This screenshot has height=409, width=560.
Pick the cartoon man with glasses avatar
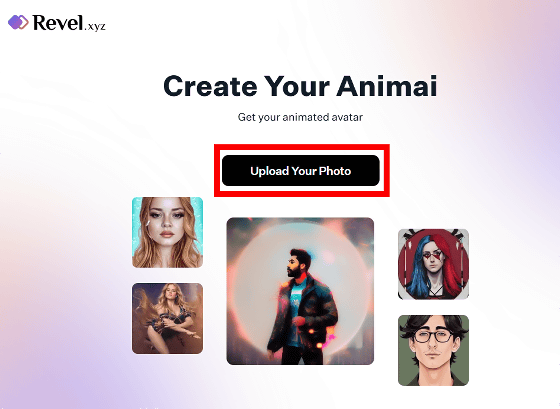pos(433,350)
